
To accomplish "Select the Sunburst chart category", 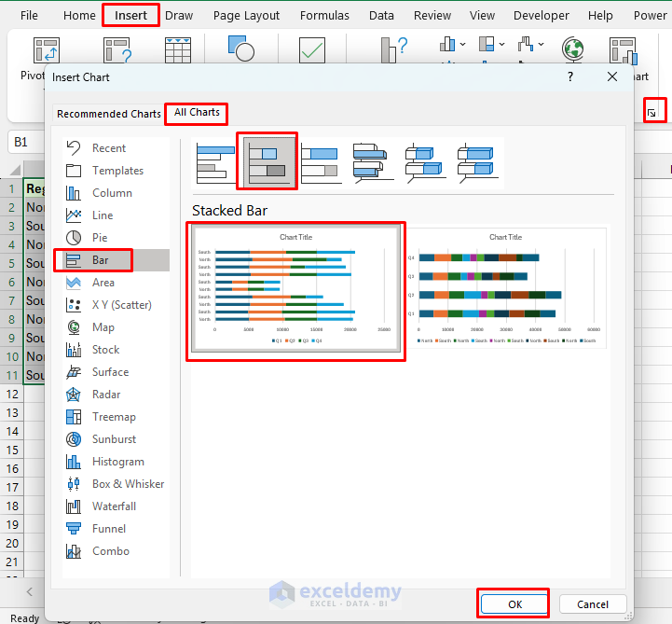I will (x=116, y=439).
